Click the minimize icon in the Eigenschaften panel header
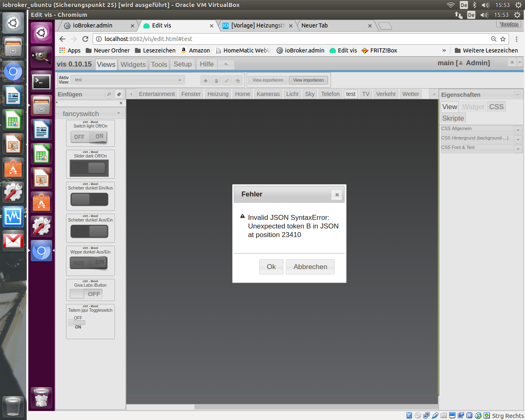This screenshot has width=525, height=420. pos(517,94)
